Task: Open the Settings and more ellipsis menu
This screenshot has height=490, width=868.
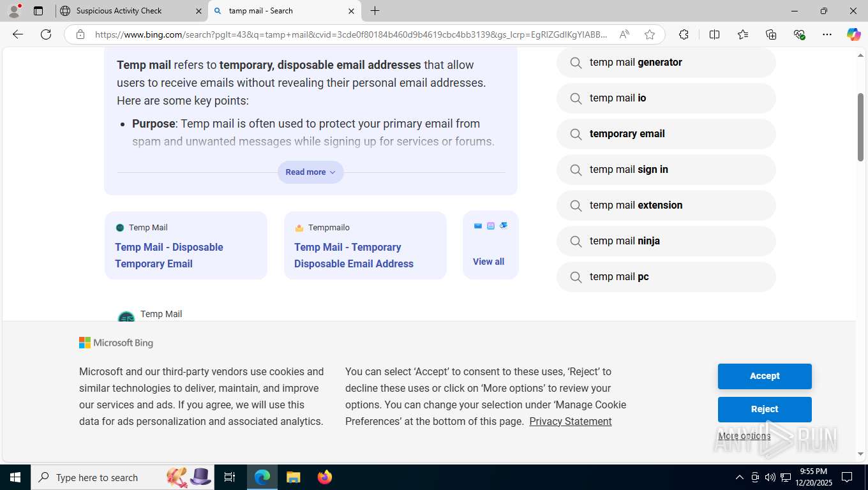Action: pos(827,34)
